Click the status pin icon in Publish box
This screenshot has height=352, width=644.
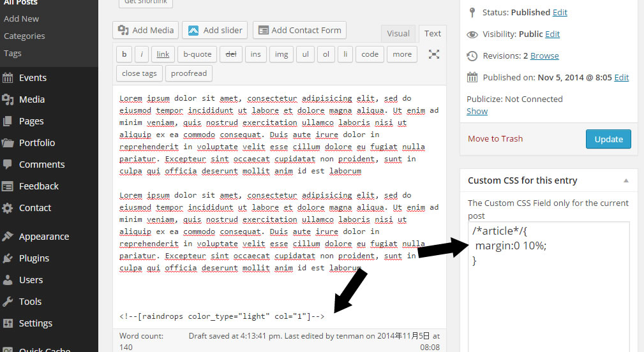[472, 13]
